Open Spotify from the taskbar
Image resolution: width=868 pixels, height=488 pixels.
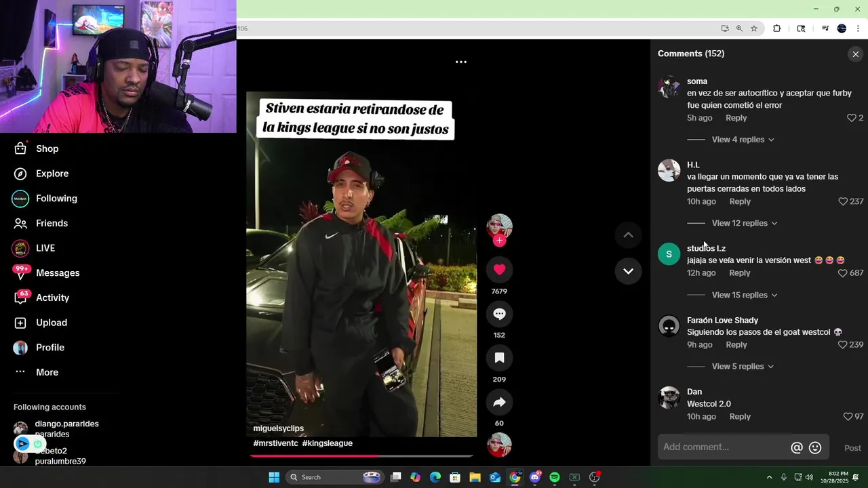[x=555, y=477]
